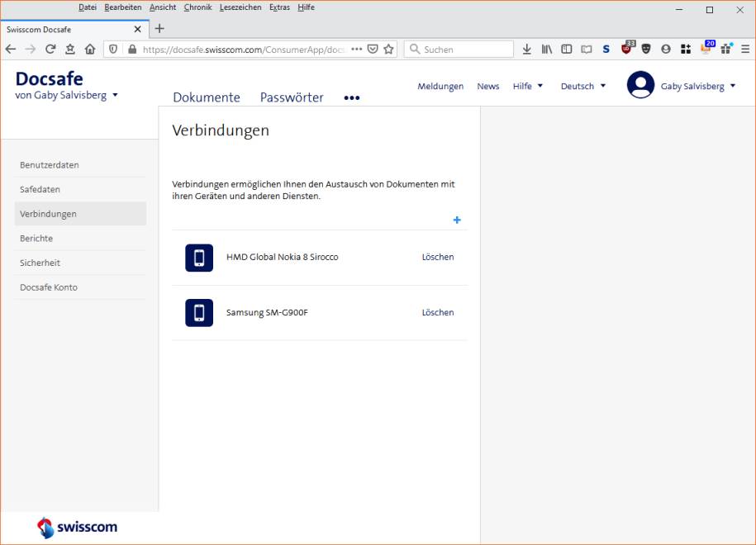Open page actions three-dot menu in address bar

coord(356,50)
